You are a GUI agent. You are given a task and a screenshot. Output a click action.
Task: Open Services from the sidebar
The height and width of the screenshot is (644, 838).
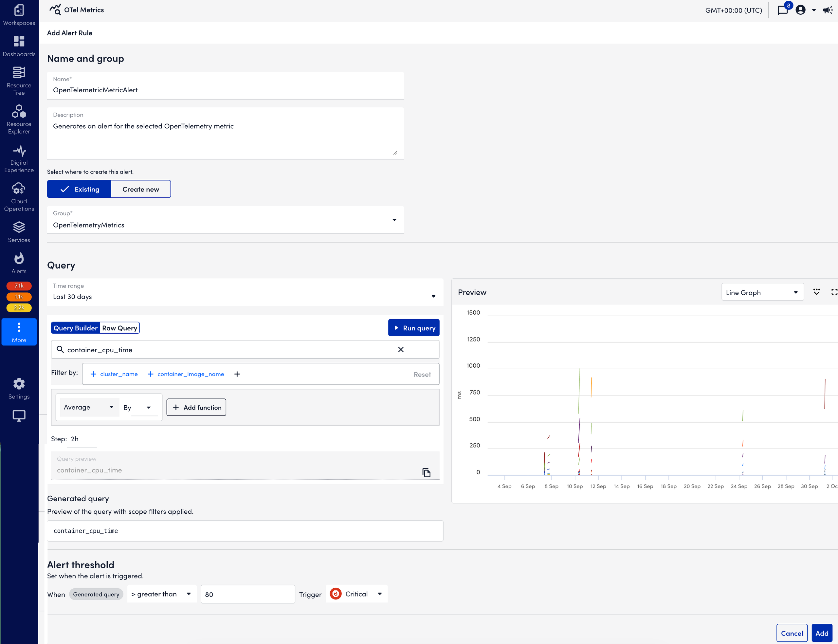tap(19, 231)
